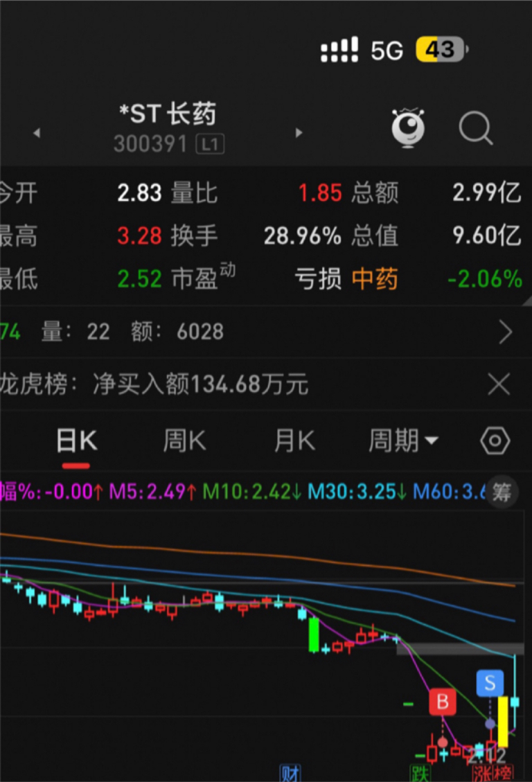The width and height of the screenshot is (532, 782).
Task: Open the robot assistant icon
Action: [x=408, y=127]
